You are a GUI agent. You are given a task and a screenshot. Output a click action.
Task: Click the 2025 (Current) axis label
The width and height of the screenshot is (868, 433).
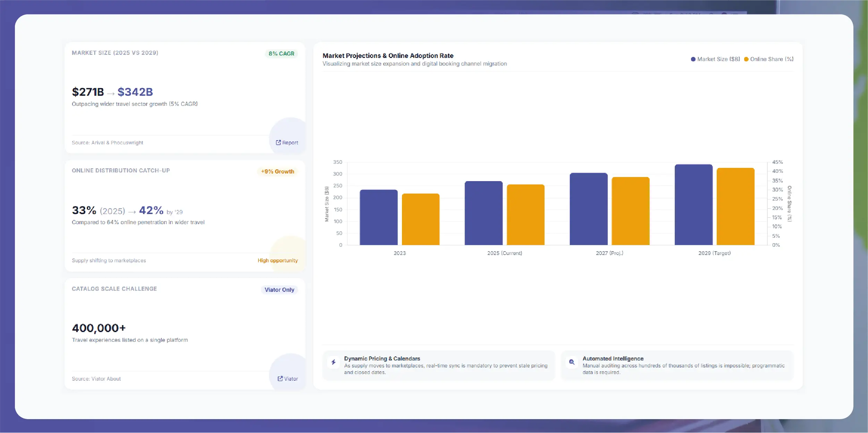click(x=505, y=253)
